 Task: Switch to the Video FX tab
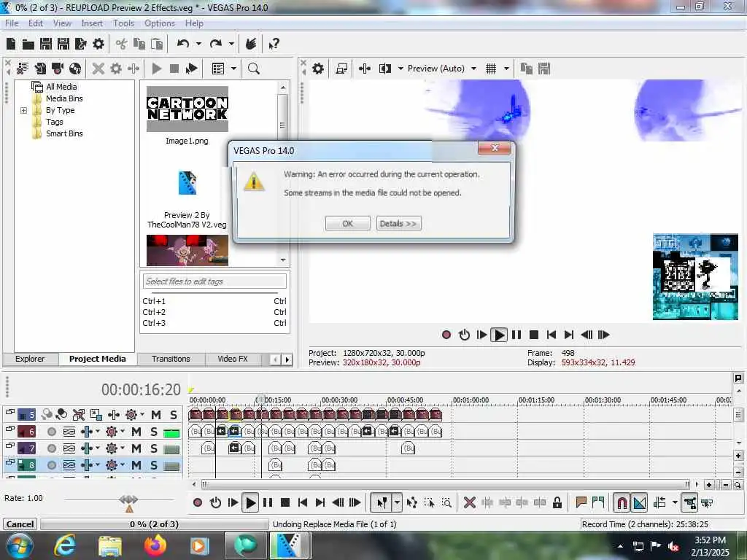233,359
